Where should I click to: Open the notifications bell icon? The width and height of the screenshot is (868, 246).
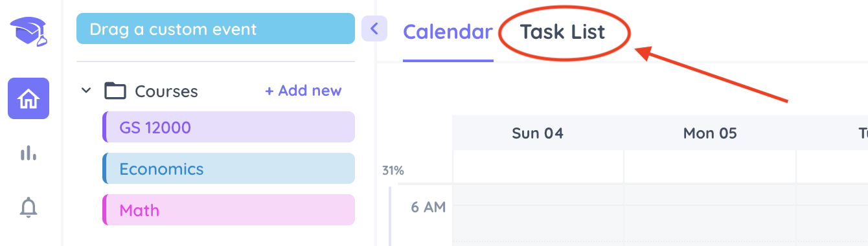click(29, 208)
